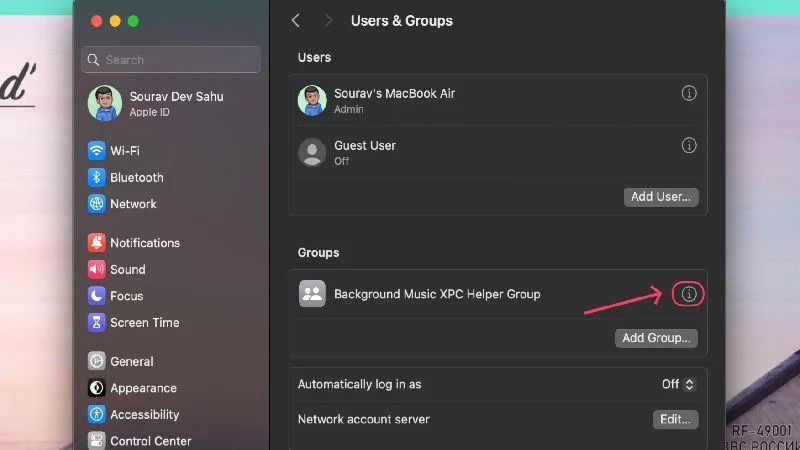Select Focus in the sidebar
This screenshot has width=800, height=450.
(x=124, y=296)
